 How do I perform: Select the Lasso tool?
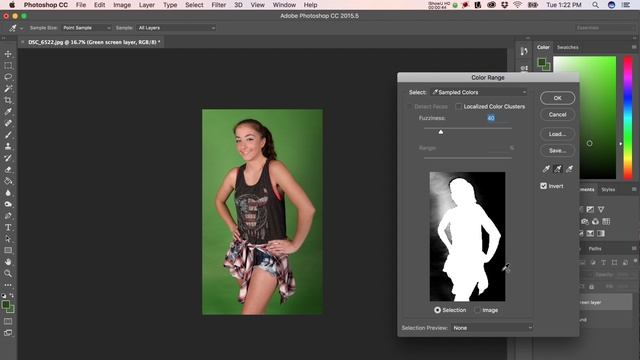click(8, 77)
